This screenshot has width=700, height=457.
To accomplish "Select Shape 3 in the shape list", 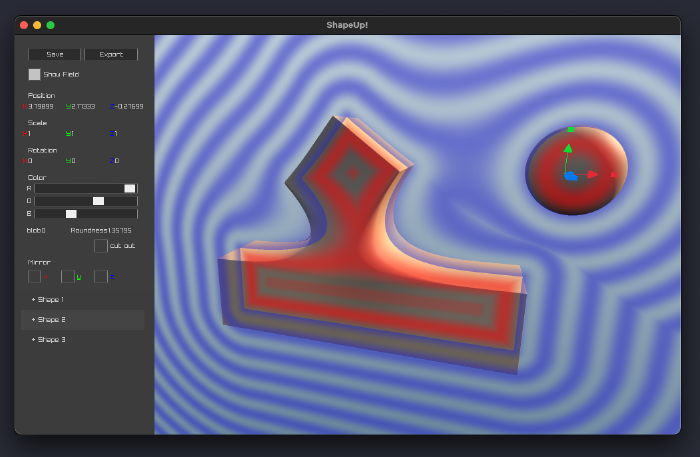I will (x=83, y=340).
